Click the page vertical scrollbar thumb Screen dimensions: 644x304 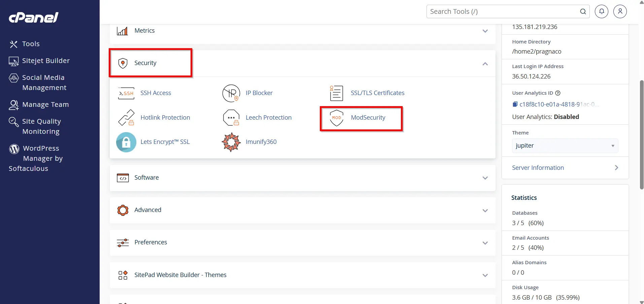642,135
